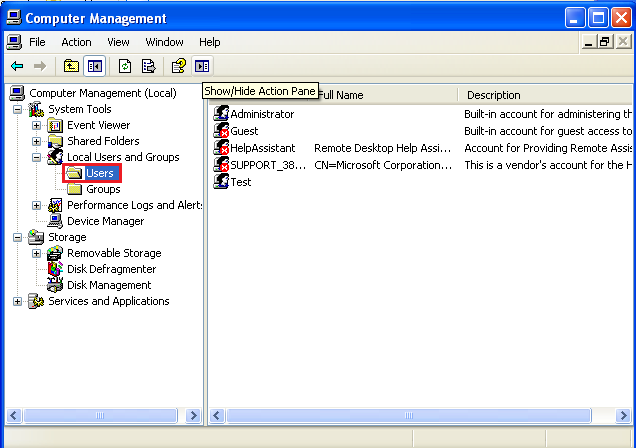Click user list pane scroll right arrow
This screenshot has height=448, width=636.
(x=623, y=416)
